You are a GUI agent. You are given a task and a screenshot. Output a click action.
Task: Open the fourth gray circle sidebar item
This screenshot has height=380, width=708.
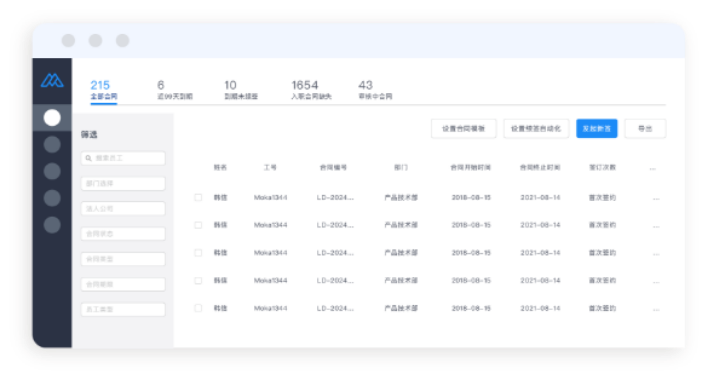coord(52,198)
